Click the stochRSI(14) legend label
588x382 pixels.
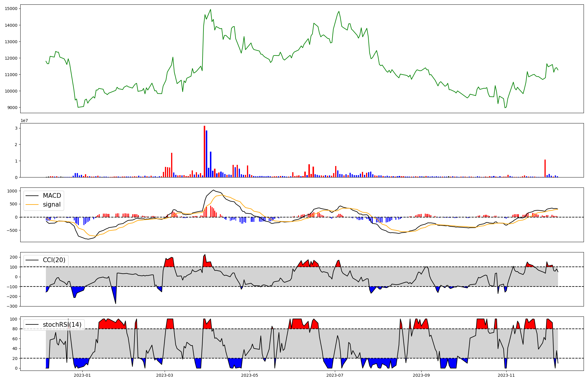pos(62,325)
